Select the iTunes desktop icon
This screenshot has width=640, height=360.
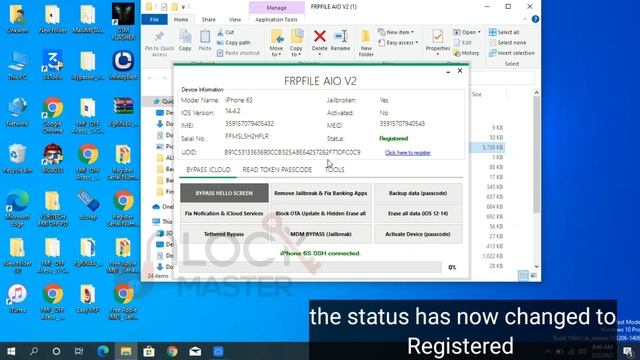click(18, 299)
